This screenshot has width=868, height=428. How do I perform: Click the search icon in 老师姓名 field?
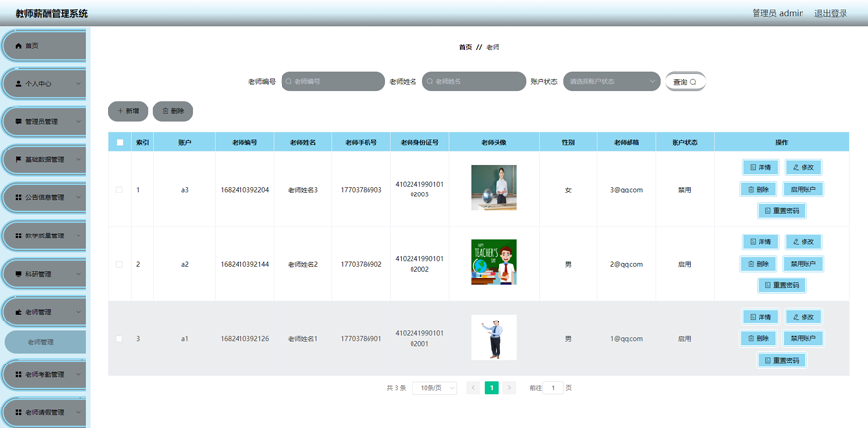430,81
